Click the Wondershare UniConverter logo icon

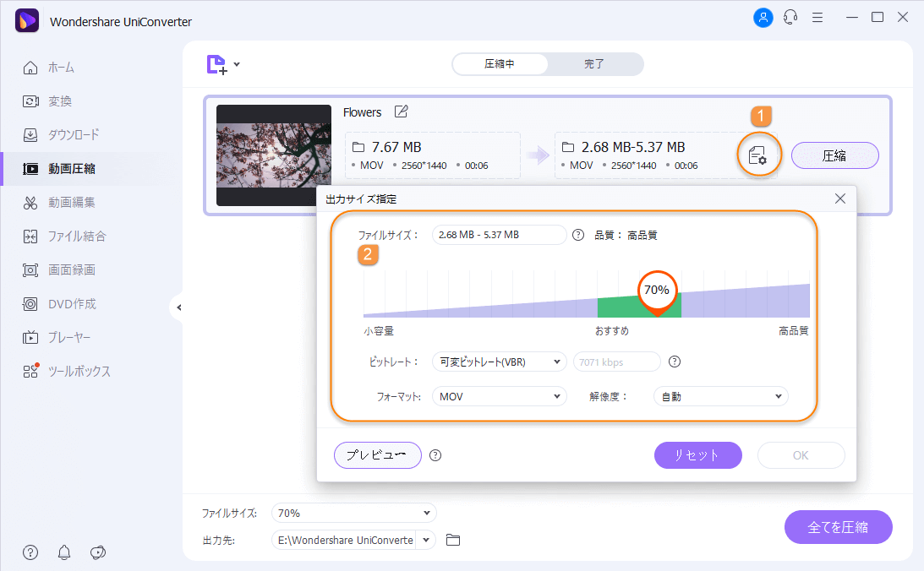click(26, 20)
